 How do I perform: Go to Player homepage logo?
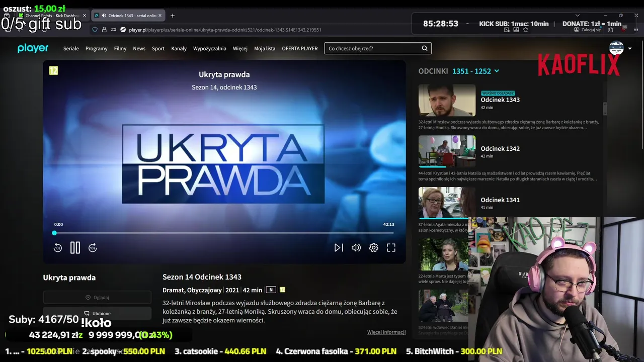click(33, 48)
